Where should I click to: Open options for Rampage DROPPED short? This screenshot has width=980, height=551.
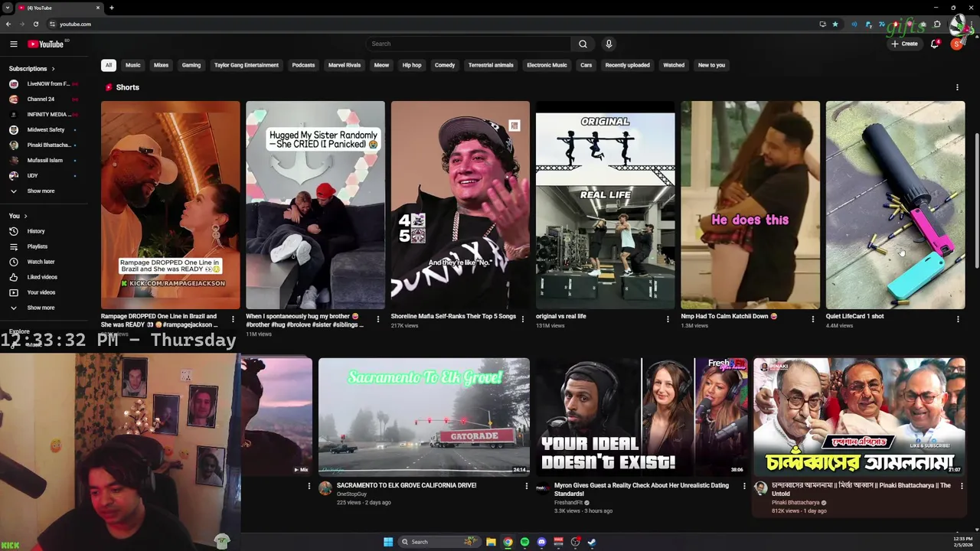(x=233, y=318)
